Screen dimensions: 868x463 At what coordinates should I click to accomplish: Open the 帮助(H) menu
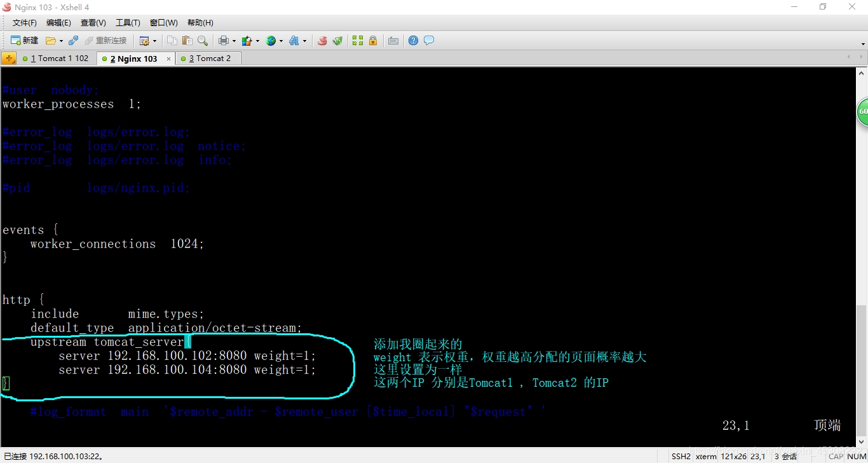(200, 23)
